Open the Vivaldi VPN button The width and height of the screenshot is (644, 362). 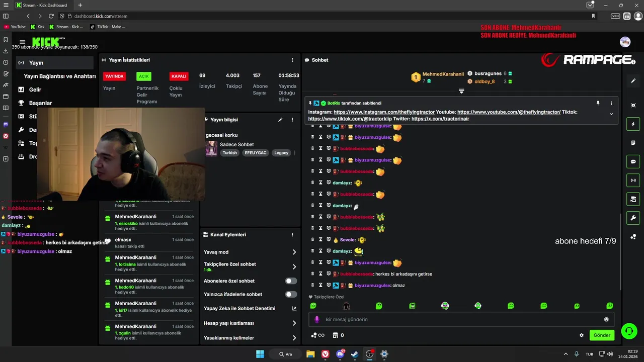pyautogui.click(x=615, y=16)
